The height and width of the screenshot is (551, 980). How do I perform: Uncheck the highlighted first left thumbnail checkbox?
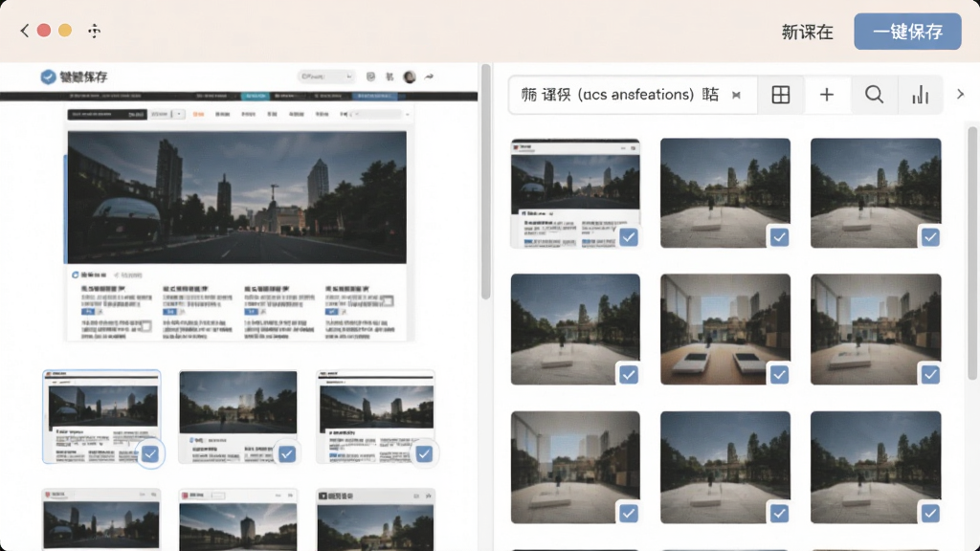tap(150, 454)
